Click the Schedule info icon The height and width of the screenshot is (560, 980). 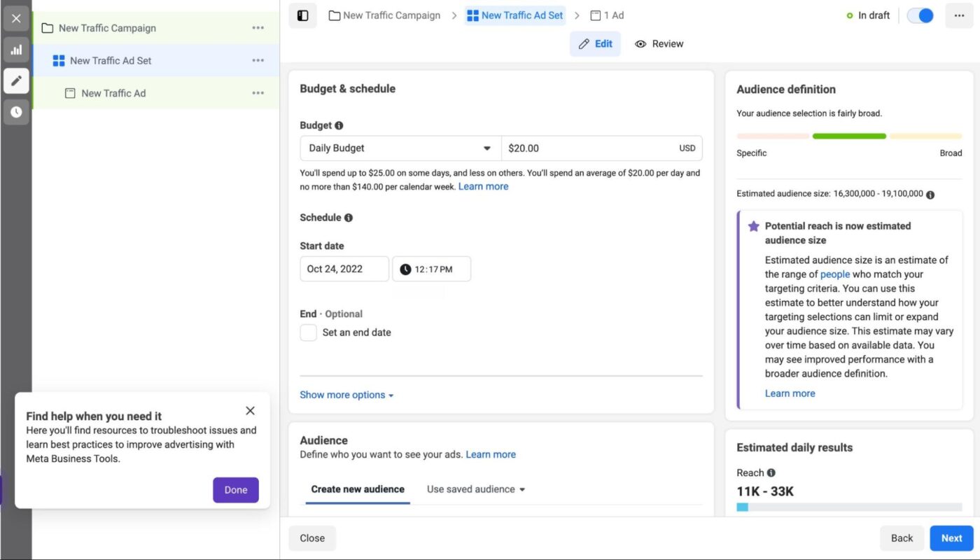(x=347, y=218)
